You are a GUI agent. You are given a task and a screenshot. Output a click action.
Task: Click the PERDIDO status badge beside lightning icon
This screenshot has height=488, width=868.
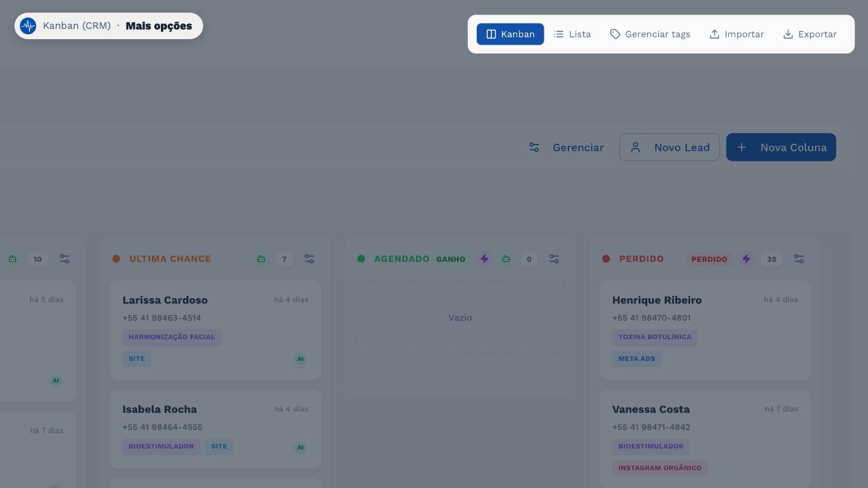709,259
